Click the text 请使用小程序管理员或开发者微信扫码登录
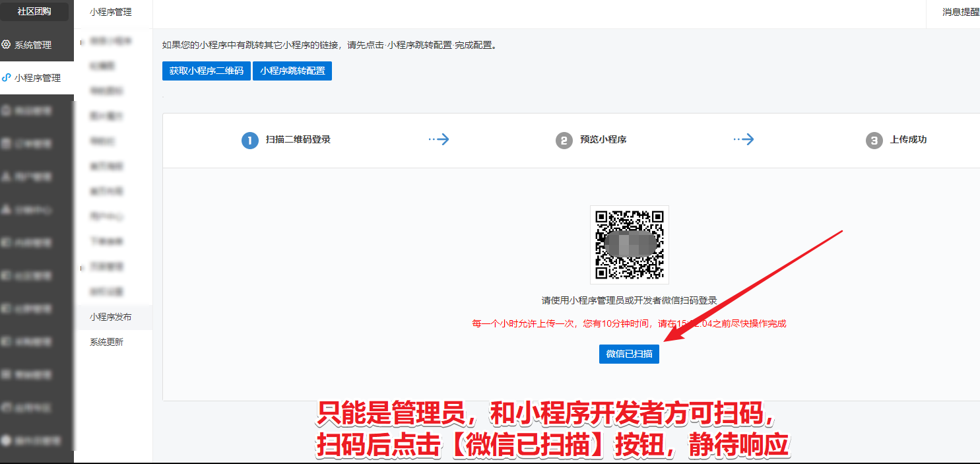The image size is (980, 464). [630, 300]
